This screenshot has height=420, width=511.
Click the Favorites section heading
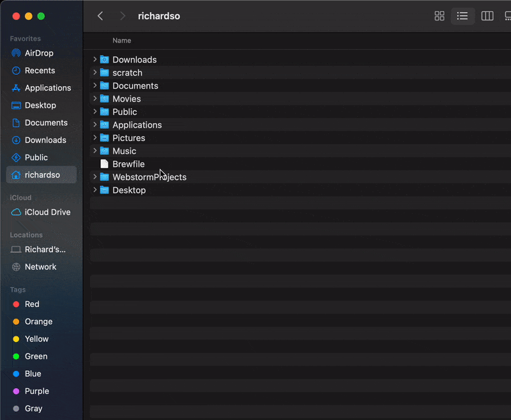click(x=26, y=39)
